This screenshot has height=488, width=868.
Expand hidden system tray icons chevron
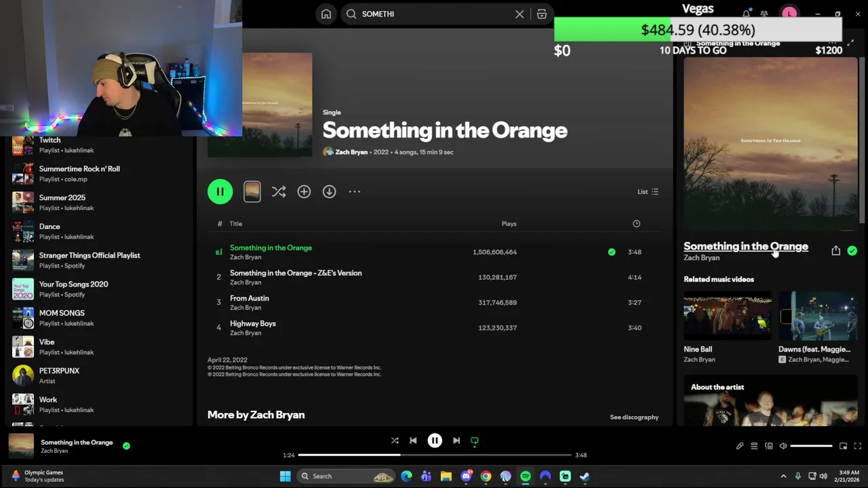pos(783,476)
